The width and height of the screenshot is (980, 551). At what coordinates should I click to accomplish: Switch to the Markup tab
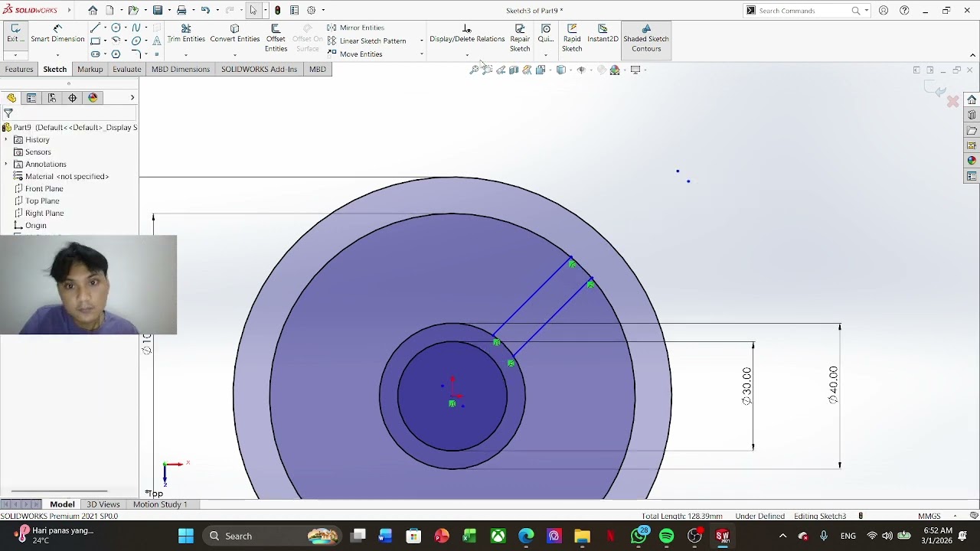tap(90, 70)
